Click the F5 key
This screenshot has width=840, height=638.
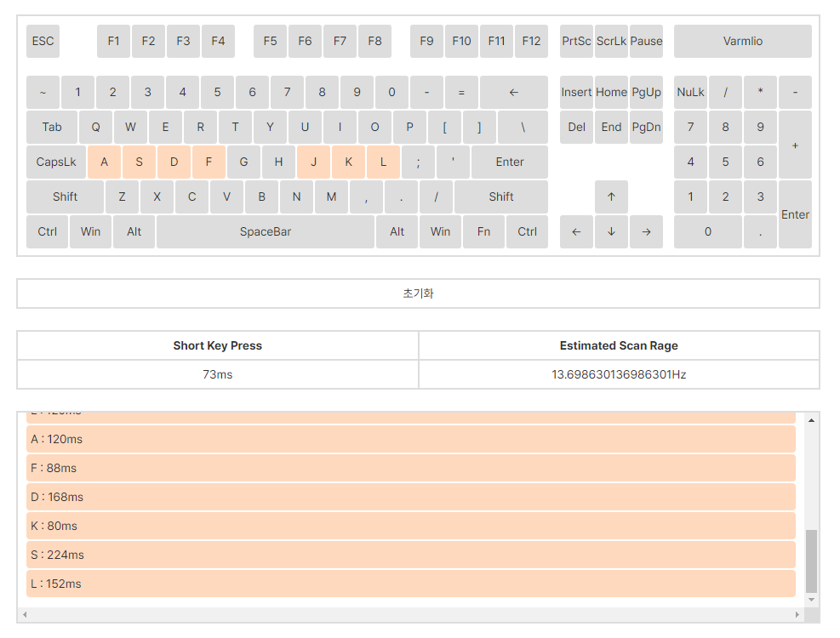point(270,41)
